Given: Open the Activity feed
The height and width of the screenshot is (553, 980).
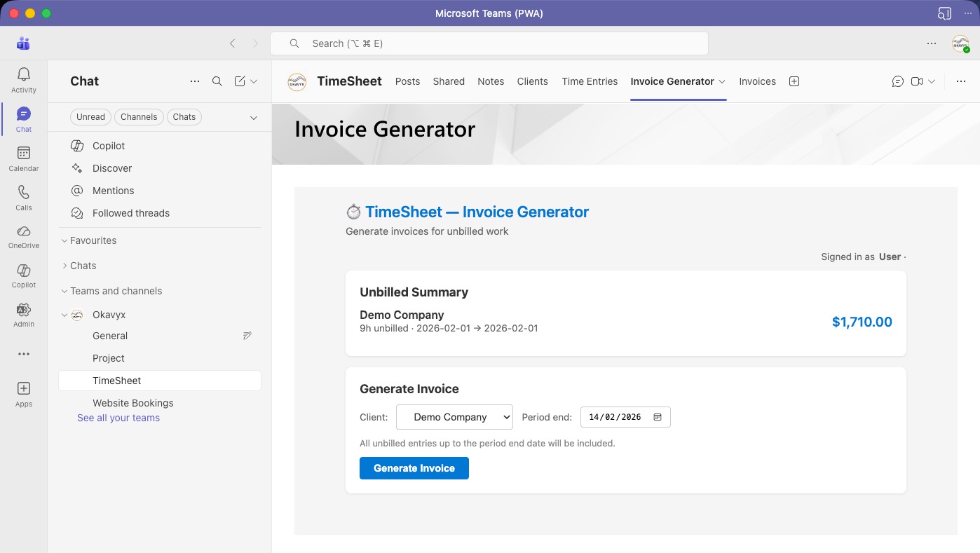Looking at the screenshot, I should point(23,79).
